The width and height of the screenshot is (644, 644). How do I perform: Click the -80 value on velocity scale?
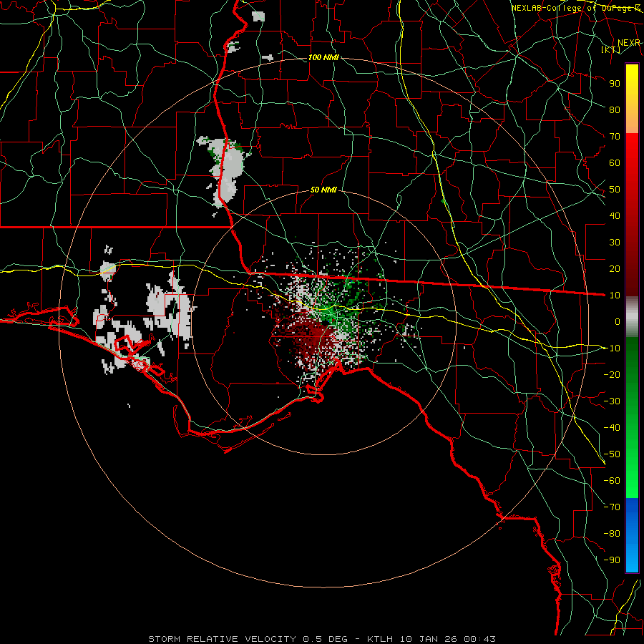click(x=612, y=534)
